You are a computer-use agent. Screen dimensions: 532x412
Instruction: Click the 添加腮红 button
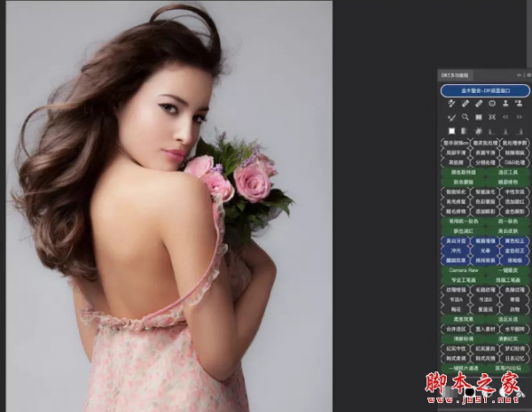point(514,202)
